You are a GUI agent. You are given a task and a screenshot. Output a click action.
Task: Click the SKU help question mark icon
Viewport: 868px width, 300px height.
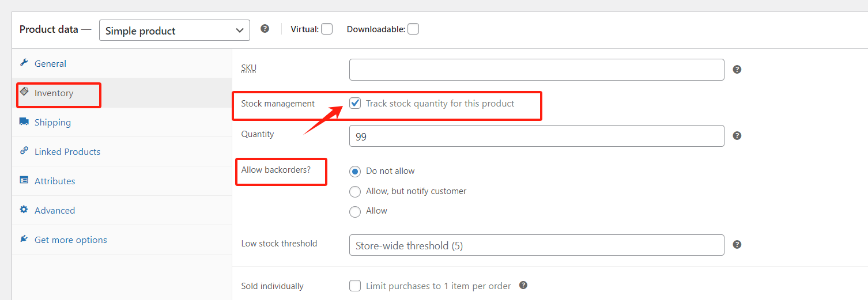[737, 70]
